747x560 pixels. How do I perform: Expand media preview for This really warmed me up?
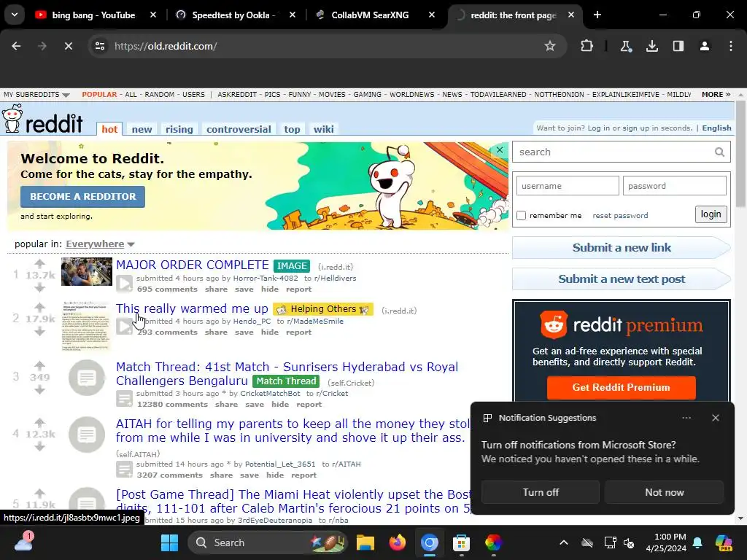(x=124, y=326)
